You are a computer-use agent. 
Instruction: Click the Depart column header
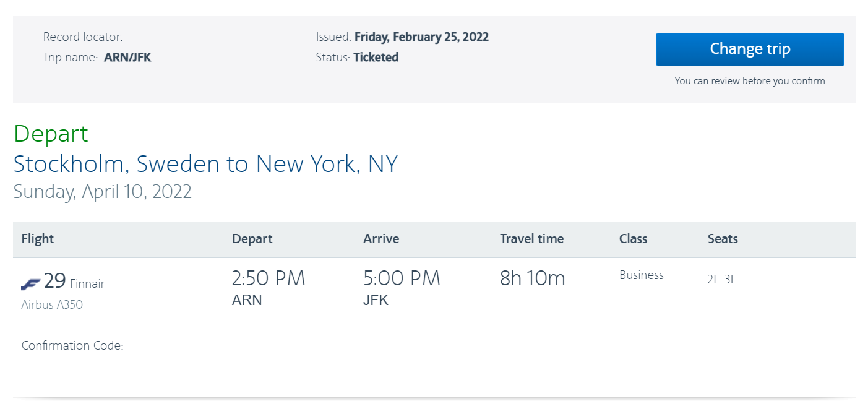pyautogui.click(x=252, y=239)
